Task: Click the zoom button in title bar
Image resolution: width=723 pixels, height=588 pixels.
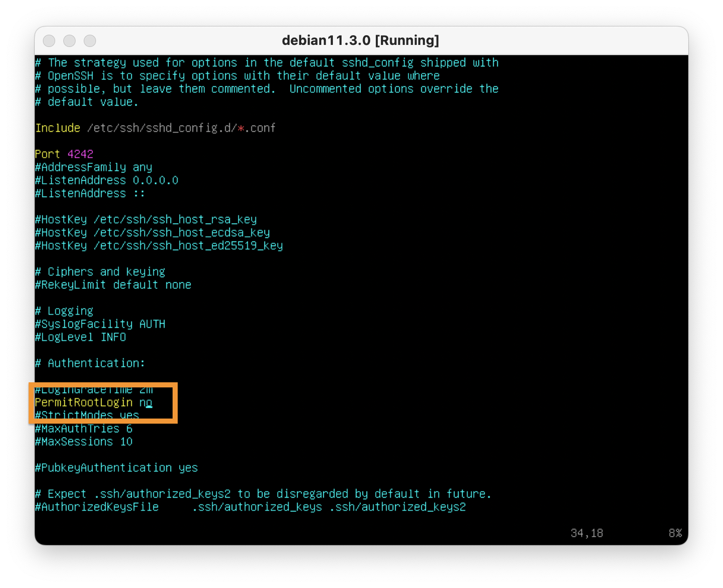Action: click(90, 41)
